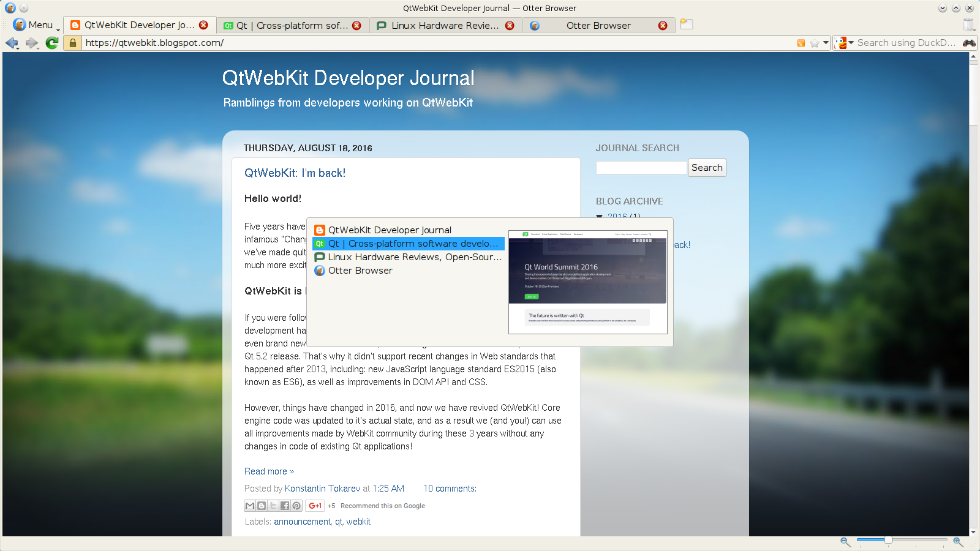Share post on Pinterest icon
This screenshot has height=551, width=980.
tap(296, 506)
